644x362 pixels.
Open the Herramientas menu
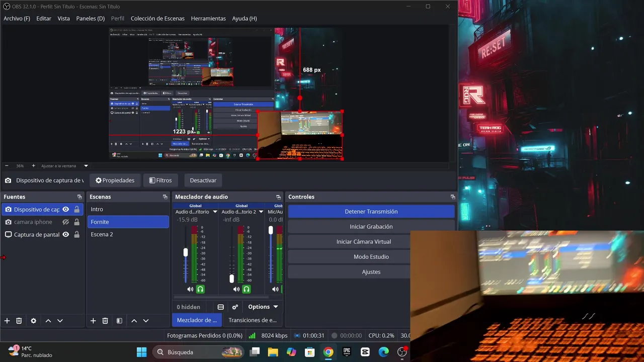coord(208,19)
